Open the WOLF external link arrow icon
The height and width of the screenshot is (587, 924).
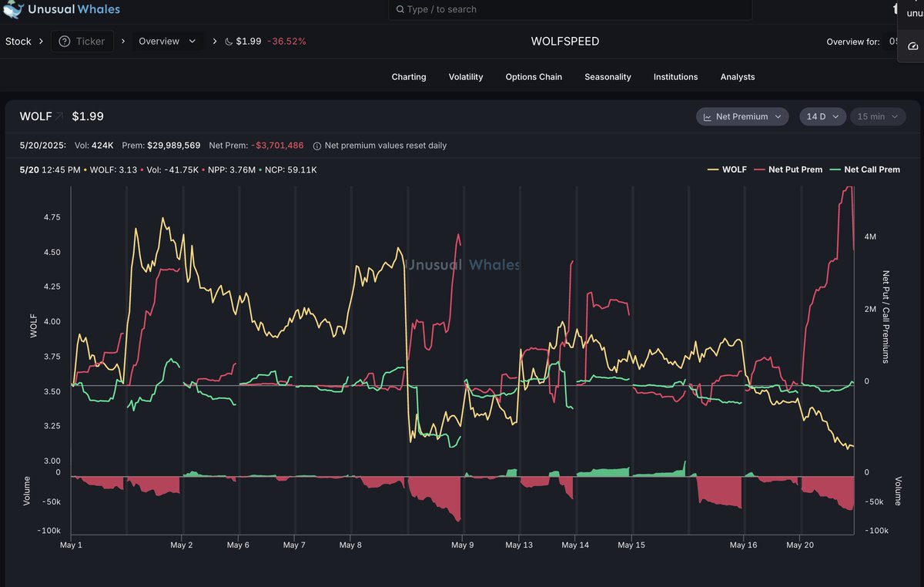click(x=59, y=116)
